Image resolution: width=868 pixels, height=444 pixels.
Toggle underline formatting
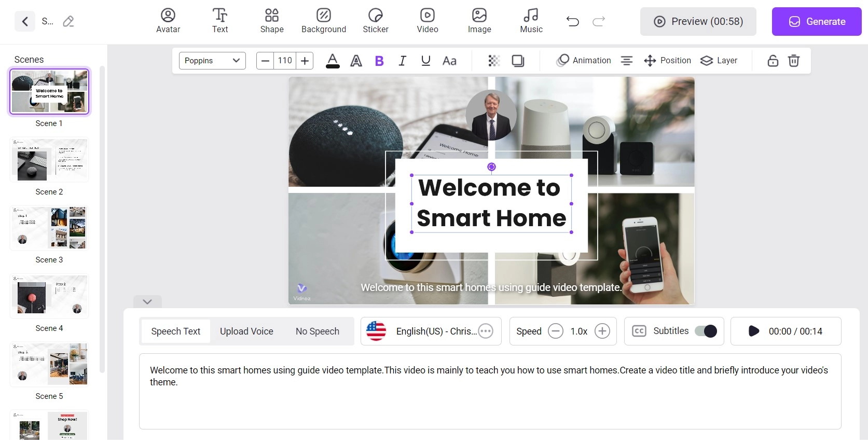[425, 61]
